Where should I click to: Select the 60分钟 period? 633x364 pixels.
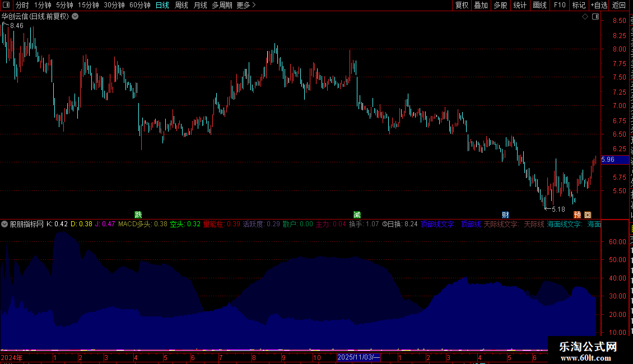pyautogui.click(x=139, y=5)
